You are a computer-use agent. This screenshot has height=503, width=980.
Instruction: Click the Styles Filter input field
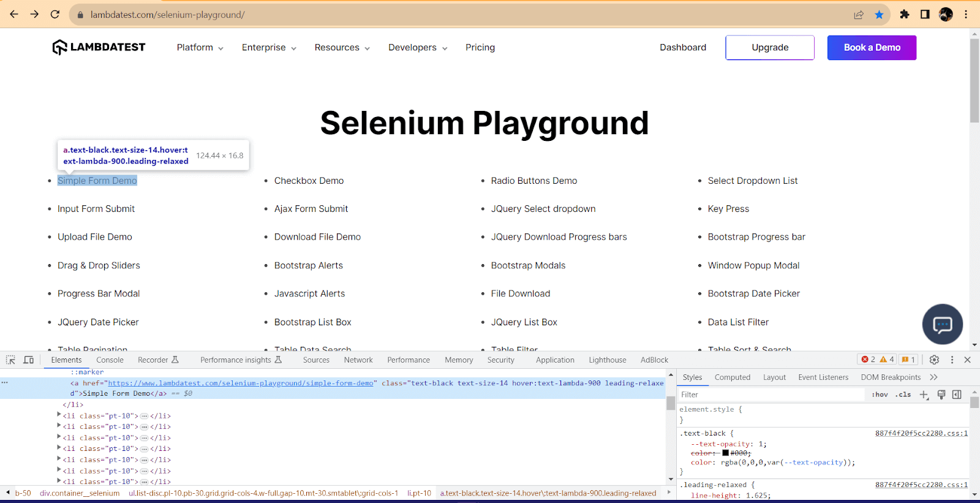point(771,395)
